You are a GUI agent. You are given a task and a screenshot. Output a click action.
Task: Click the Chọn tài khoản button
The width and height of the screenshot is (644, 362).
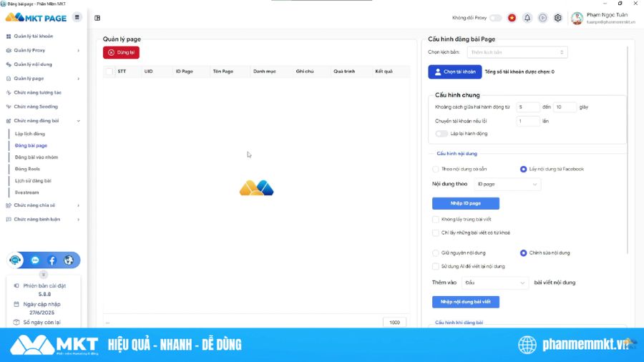(x=454, y=72)
